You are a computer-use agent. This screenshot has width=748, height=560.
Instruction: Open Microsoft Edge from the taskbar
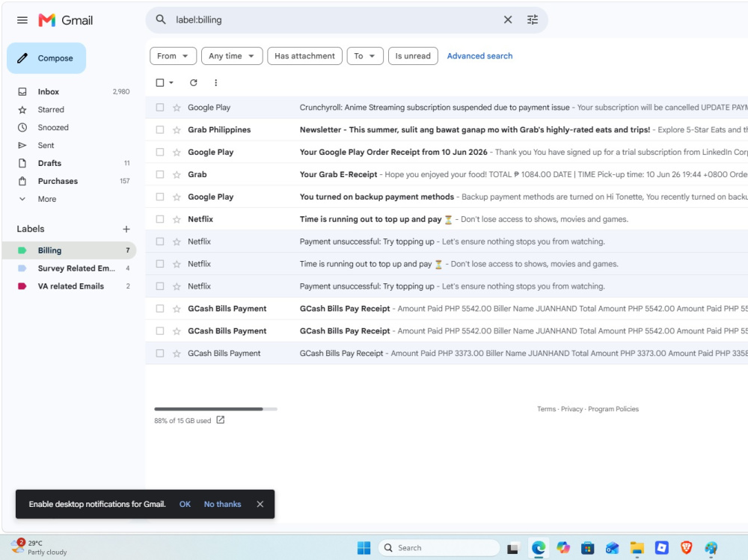[539, 548]
